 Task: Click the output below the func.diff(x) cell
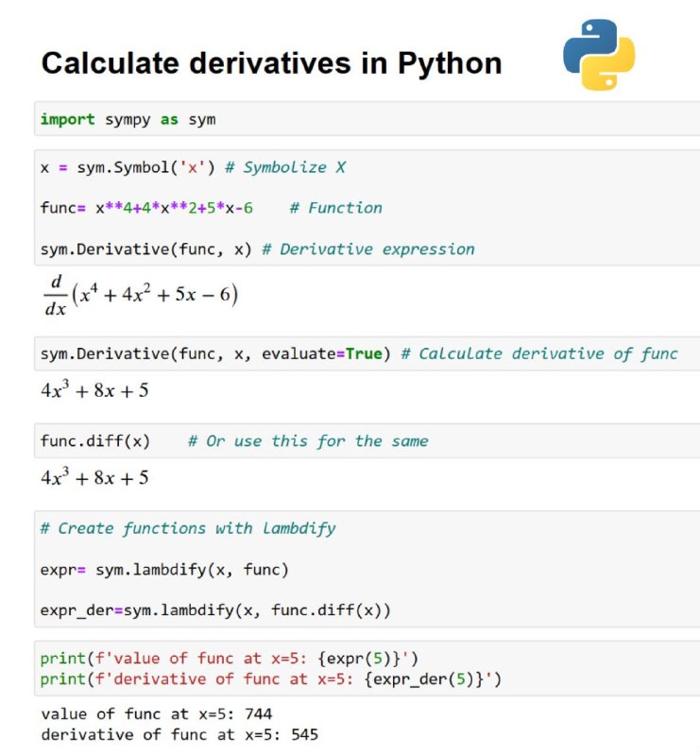click(x=95, y=477)
